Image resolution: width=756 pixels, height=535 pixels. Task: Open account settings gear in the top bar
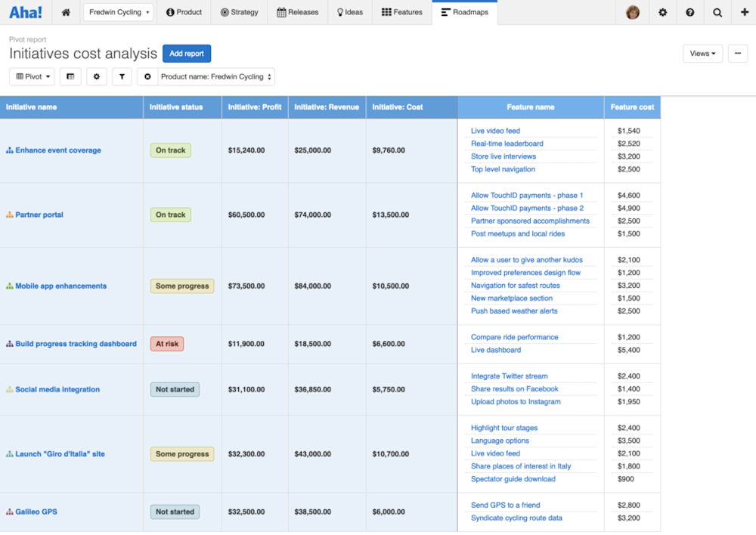click(662, 12)
